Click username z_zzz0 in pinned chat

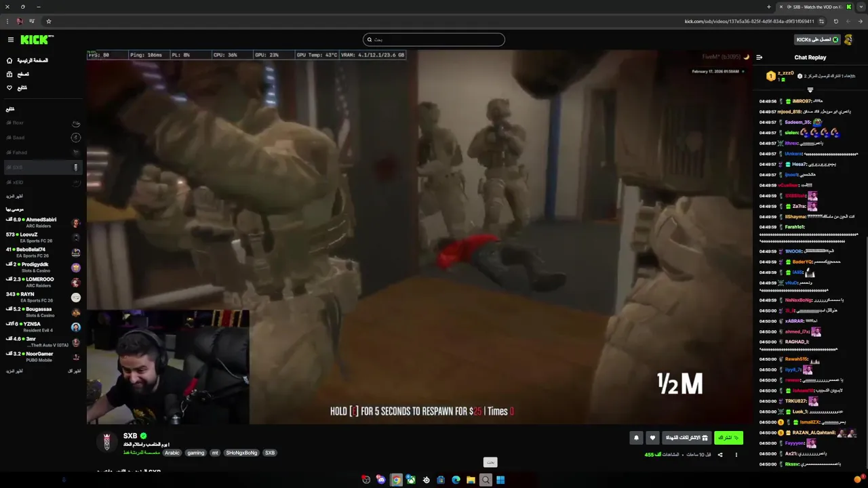click(786, 73)
